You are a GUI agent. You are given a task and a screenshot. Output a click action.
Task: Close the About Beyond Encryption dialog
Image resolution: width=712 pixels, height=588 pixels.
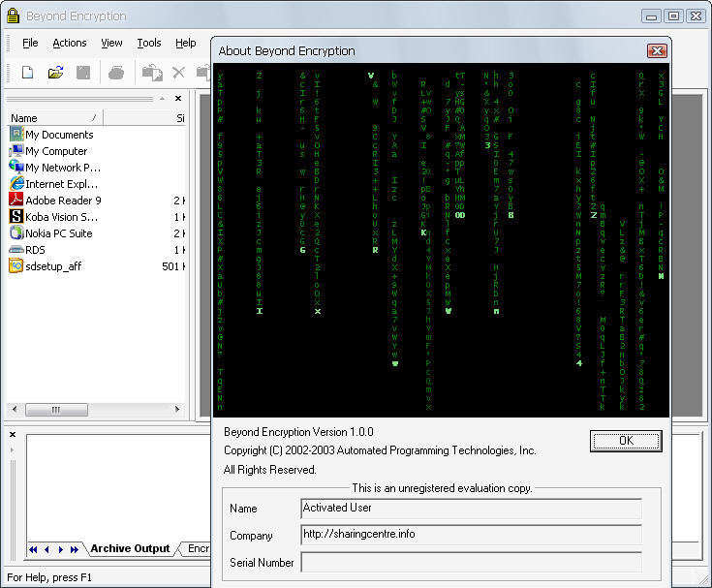[657, 50]
